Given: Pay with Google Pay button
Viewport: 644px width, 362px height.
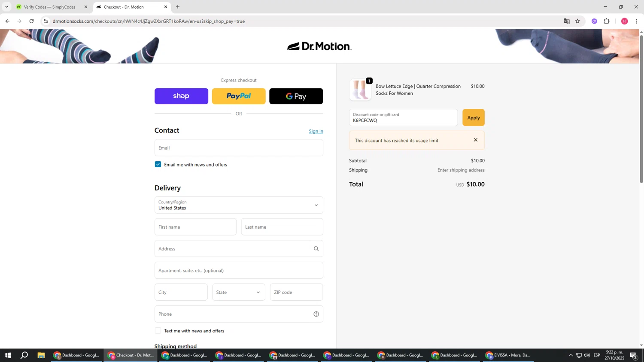Looking at the screenshot, I should click(296, 96).
